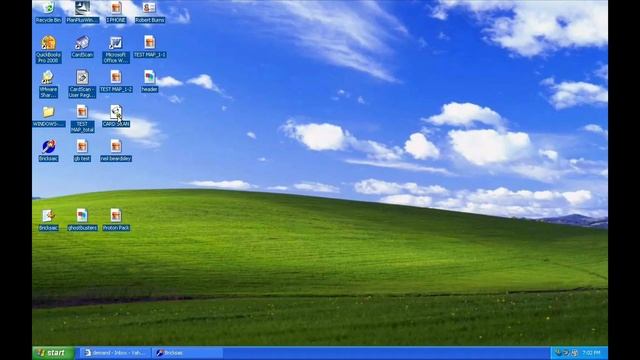Select the header image file icon

[x=150, y=81]
